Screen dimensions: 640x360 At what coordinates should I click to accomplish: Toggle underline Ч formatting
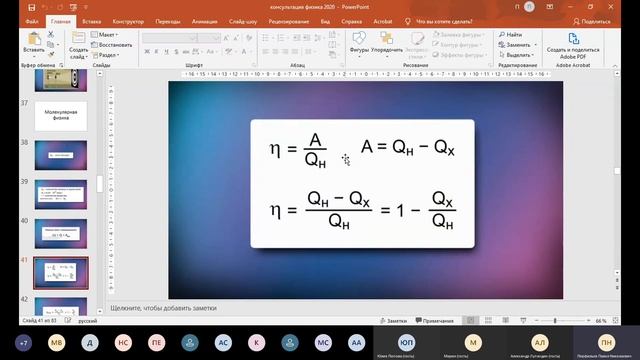[x=166, y=52]
